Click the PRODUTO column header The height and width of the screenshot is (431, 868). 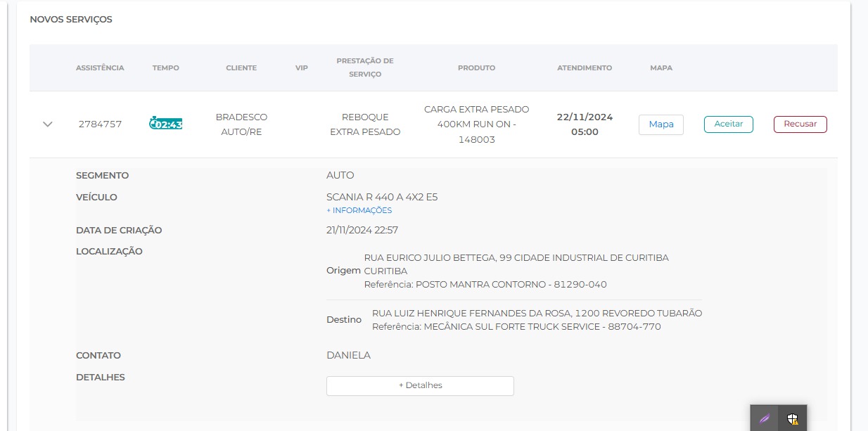tap(477, 68)
